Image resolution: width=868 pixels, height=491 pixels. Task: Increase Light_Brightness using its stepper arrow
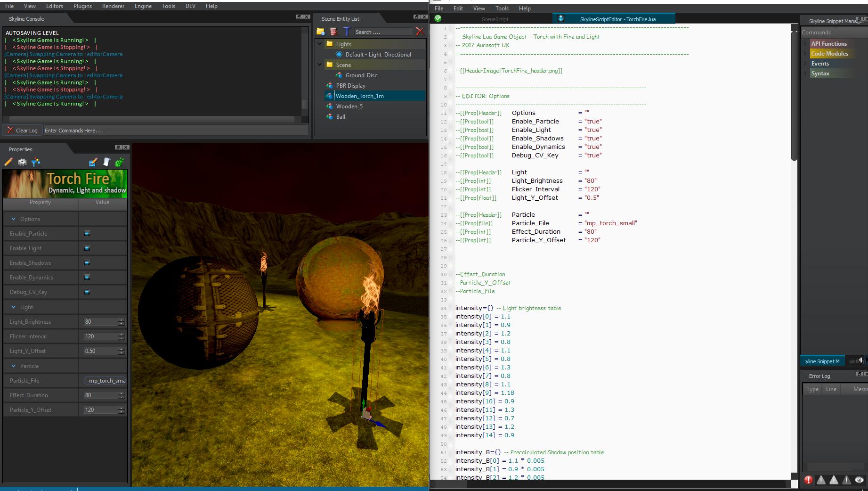click(x=121, y=319)
